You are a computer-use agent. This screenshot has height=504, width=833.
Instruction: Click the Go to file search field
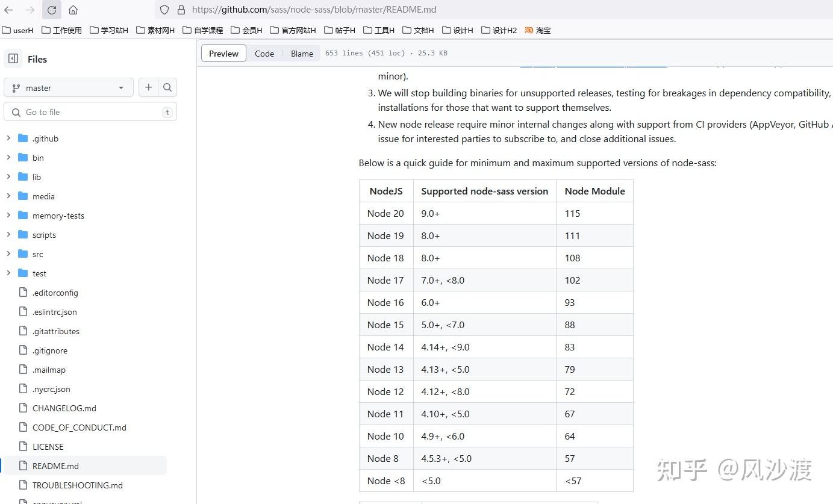90,112
